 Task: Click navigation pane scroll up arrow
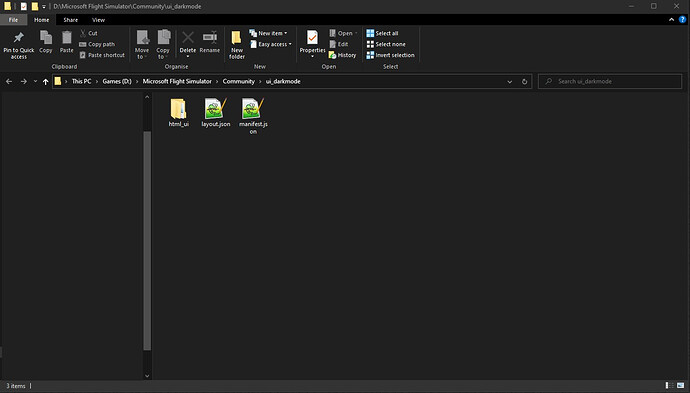click(147, 97)
